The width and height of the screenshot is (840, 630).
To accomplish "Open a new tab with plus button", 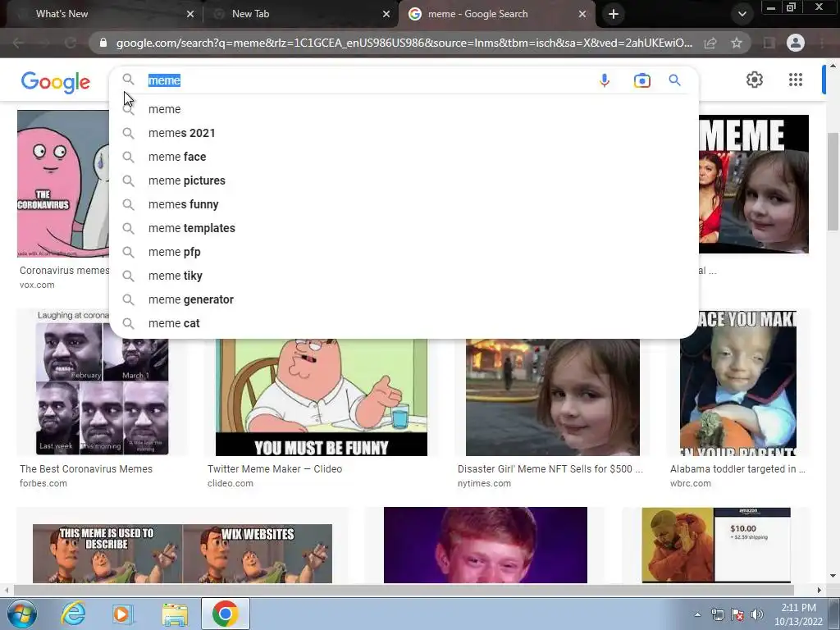I will pos(614,14).
